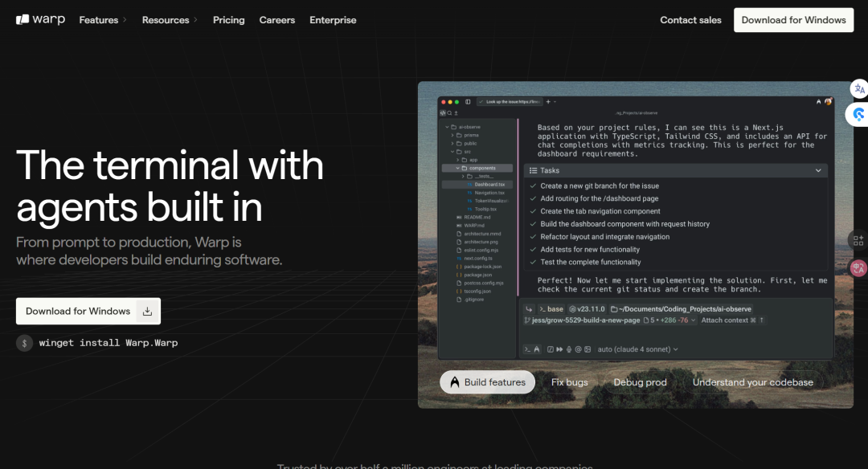The height and width of the screenshot is (469, 868).
Task: Collapse the Tasks list with its chevron
Action: pos(818,170)
